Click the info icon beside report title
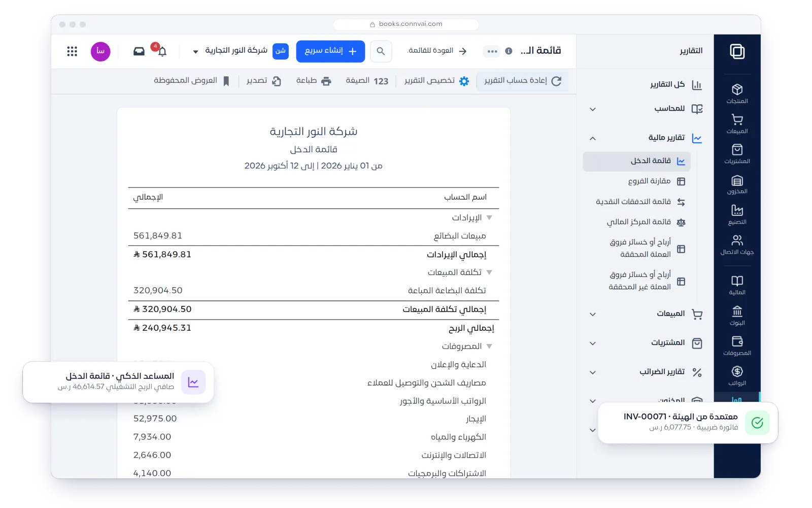Viewport: 812px width, 508px height. [509, 51]
